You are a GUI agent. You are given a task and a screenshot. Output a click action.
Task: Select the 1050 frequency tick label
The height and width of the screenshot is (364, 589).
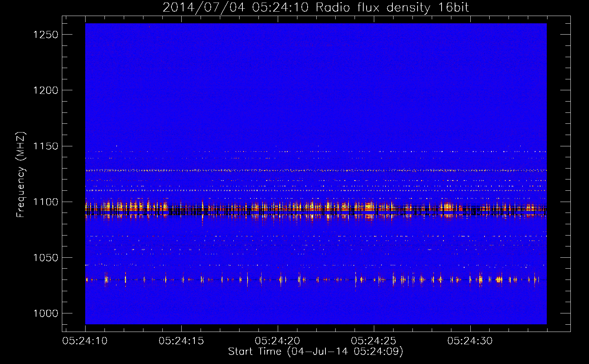(46, 258)
